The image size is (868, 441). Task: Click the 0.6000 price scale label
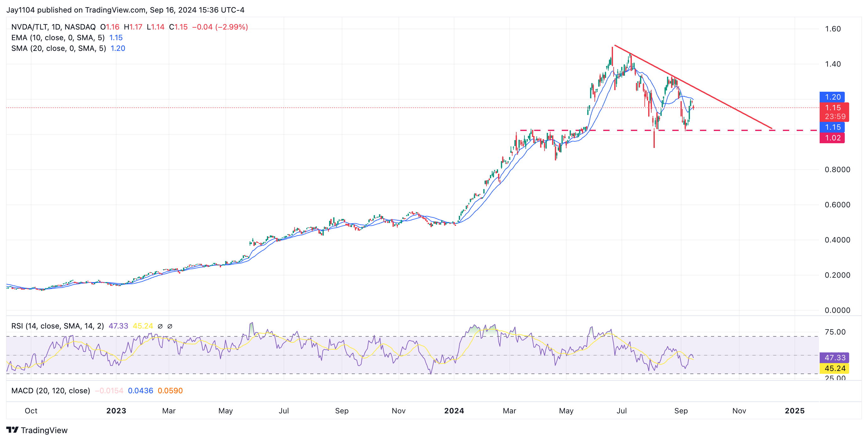point(837,205)
